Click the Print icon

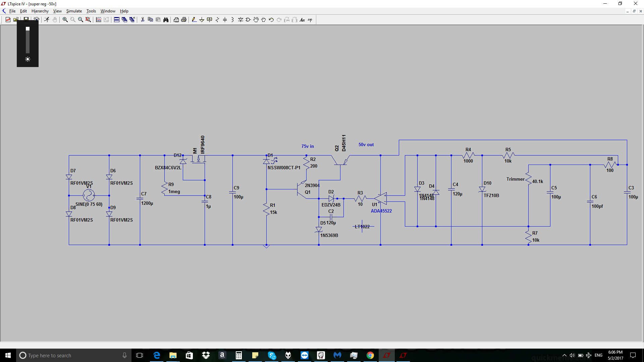pos(184,20)
